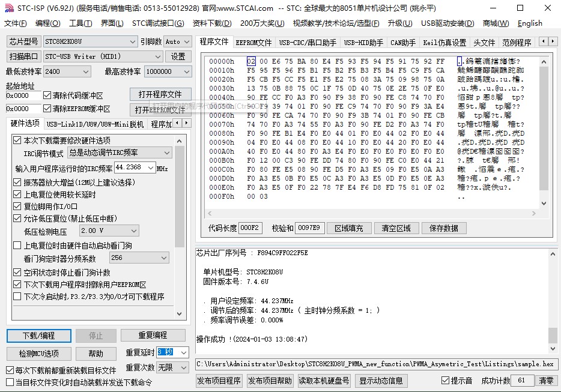Enable 当目标文件变化时自动装载并发送下载命令
This screenshot has width=561, height=392.
(x=10, y=382)
